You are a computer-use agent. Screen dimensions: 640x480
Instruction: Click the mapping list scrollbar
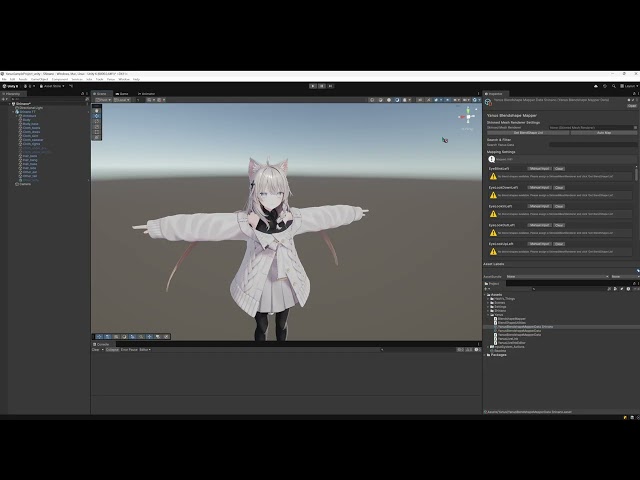coord(636,173)
